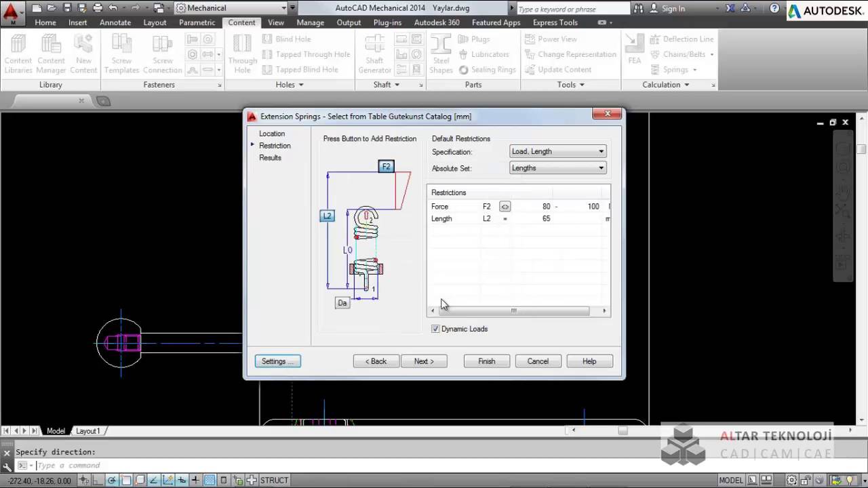Uncheck the Dynamic Loads checkbox

[435, 329]
